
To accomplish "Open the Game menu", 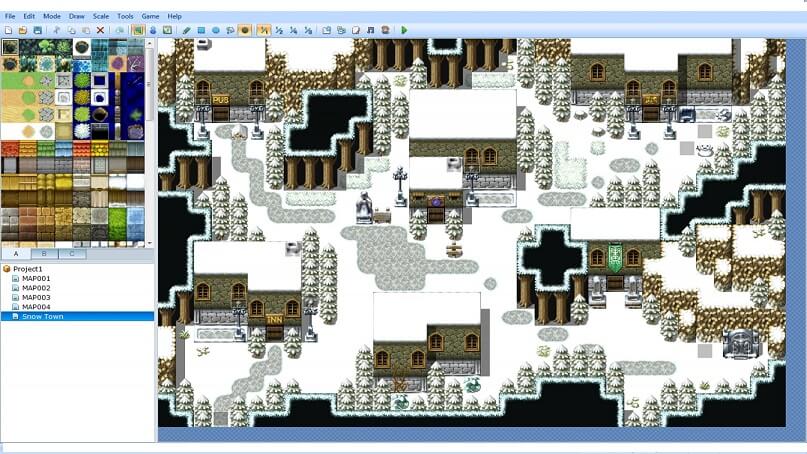I will (150, 16).
